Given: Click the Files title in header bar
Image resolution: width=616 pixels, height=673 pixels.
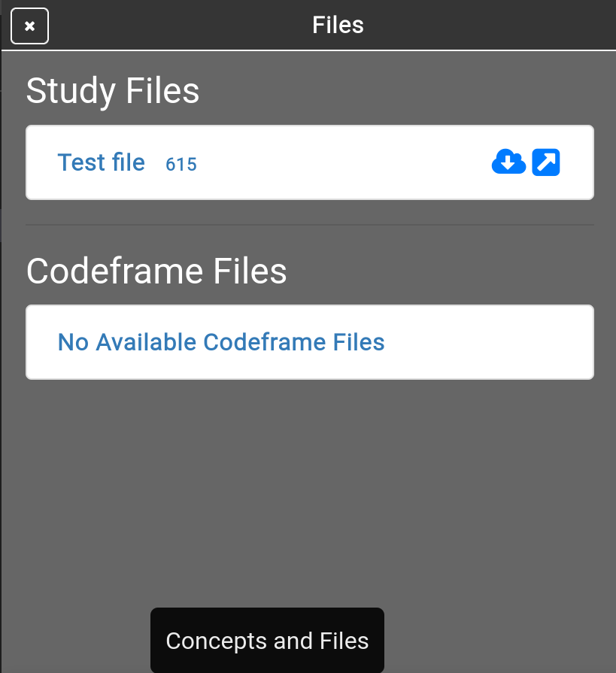Looking at the screenshot, I should pyautogui.click(x=338, y=25).
